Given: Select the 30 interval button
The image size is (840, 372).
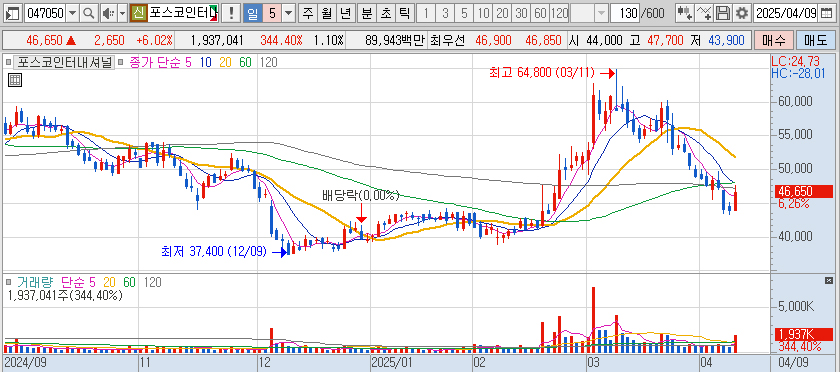Looking at the screenshot, I should pos(521,13).
